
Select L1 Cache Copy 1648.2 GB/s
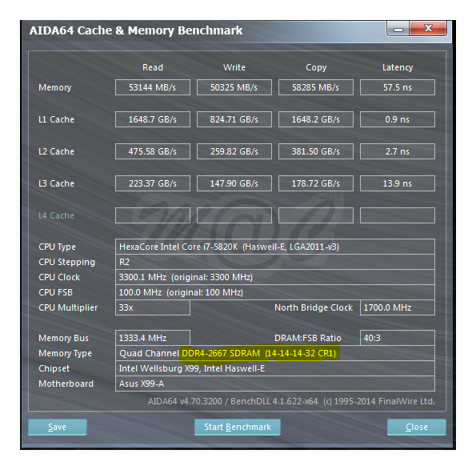pyautogui.click(x=316, y=119)
